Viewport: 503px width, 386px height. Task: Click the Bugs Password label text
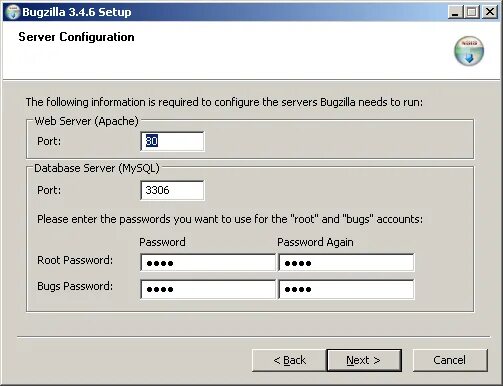click(75, 286)
